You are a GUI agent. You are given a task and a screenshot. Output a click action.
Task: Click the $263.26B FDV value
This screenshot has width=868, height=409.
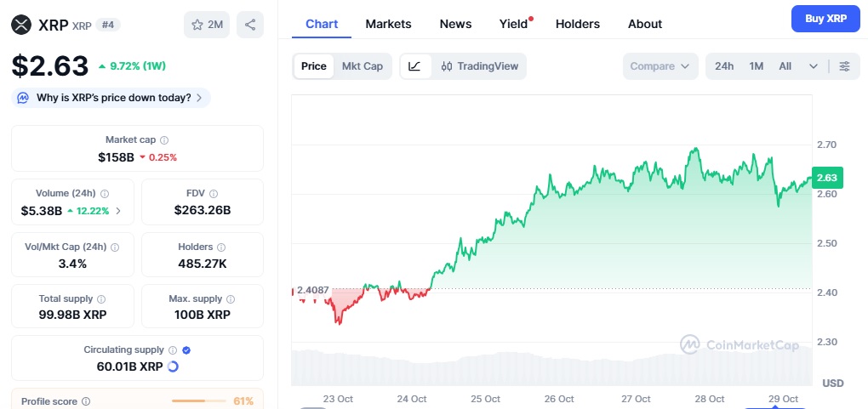(203, 210)
